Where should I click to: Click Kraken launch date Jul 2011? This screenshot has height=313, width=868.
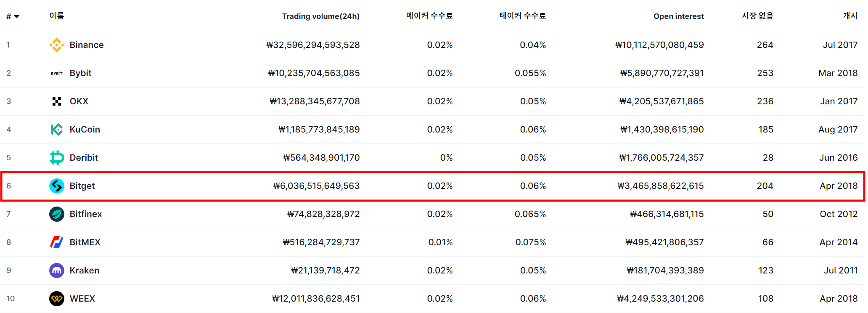point(841,271)
